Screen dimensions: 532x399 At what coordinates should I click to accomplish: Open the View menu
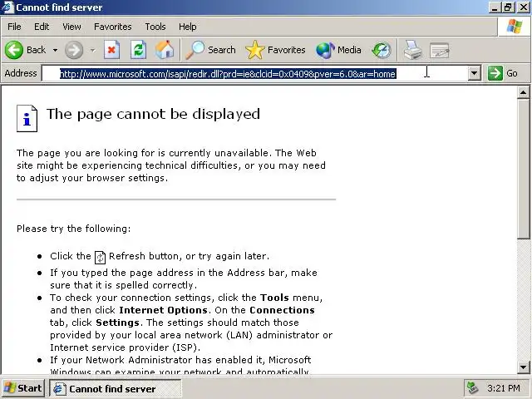pyautogui.click(x=71, y=27)
